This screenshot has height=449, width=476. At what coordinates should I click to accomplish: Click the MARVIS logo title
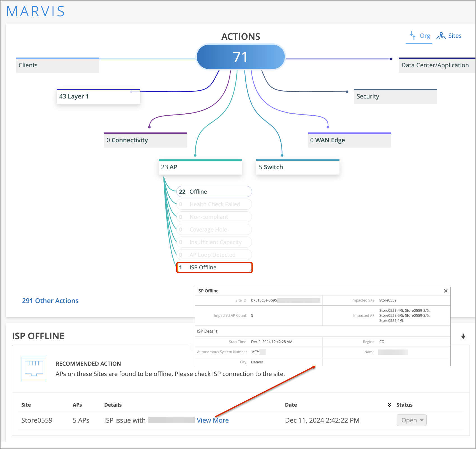36,12
